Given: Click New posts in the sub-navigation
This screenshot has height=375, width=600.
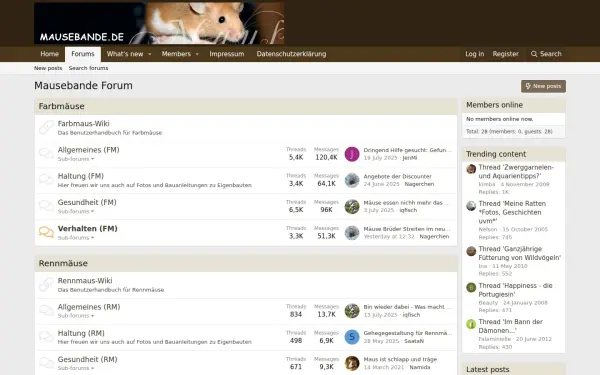Looking at the screenshot, I should point(48,68).
